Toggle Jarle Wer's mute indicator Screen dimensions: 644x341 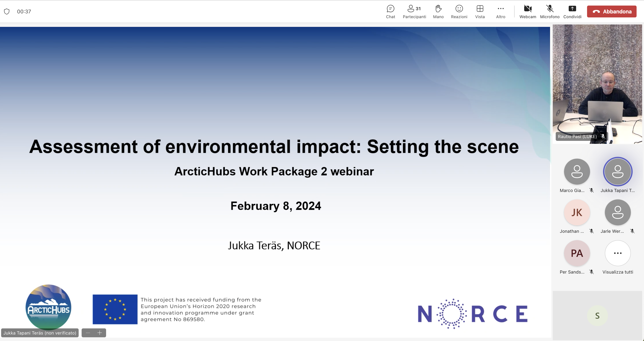pyautogui.click(x=632, y=231)
